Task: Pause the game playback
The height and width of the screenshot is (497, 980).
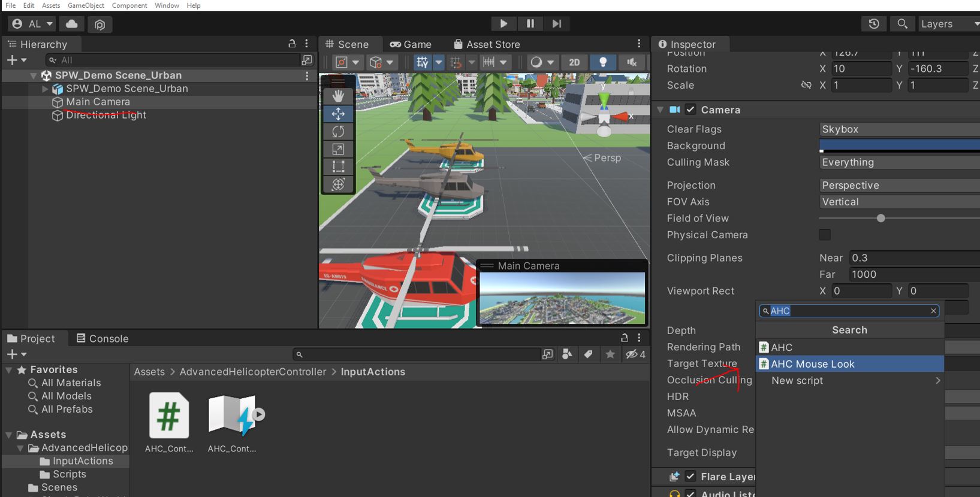Action: pos(530,24)
